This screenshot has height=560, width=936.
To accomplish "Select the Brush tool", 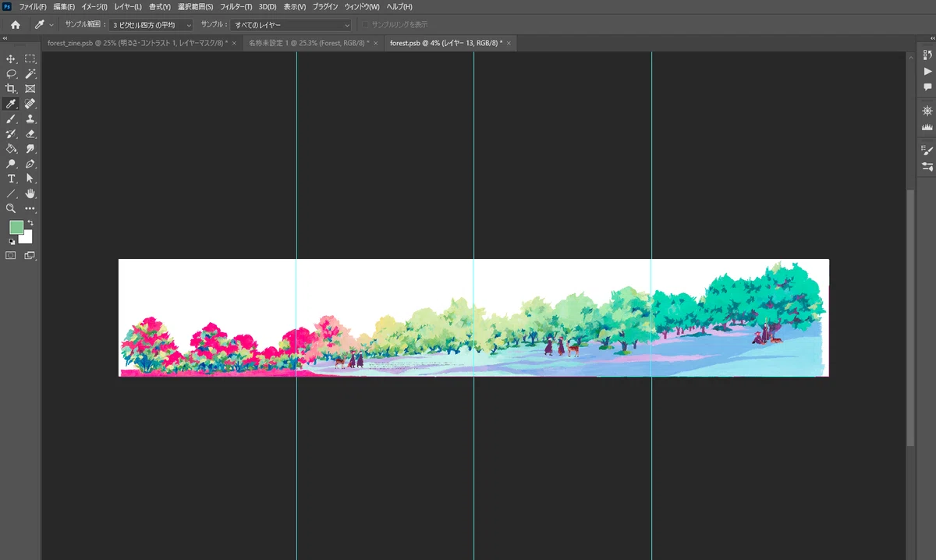I will pyautogui.click(x=11, y=119).
